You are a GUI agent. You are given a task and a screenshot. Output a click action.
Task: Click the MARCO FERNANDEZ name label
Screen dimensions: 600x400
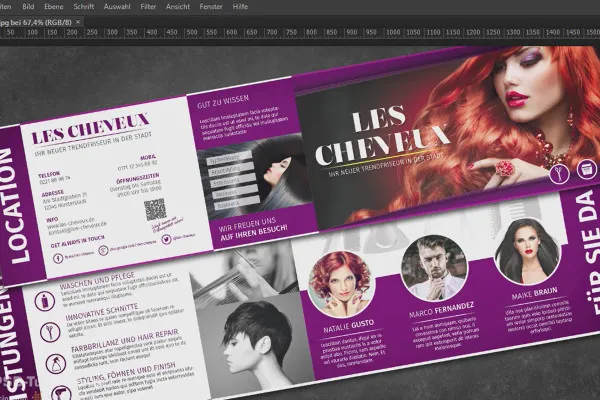441,310
